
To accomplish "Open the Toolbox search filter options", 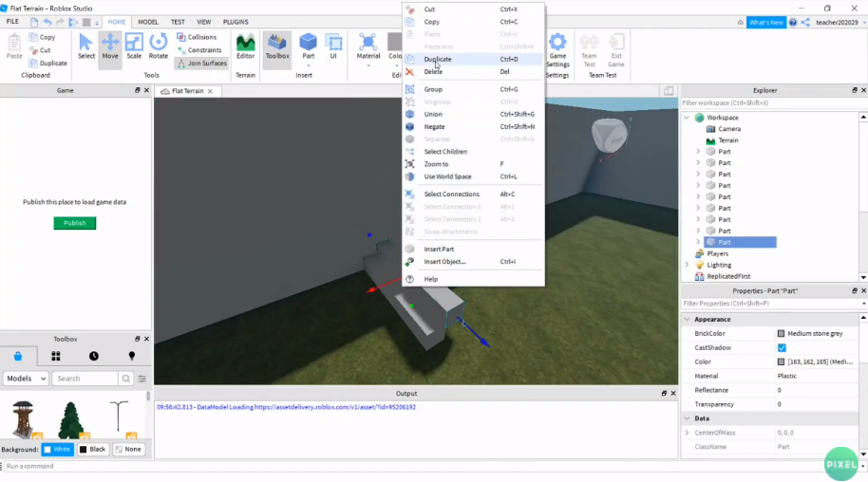I will pos(142,379).
